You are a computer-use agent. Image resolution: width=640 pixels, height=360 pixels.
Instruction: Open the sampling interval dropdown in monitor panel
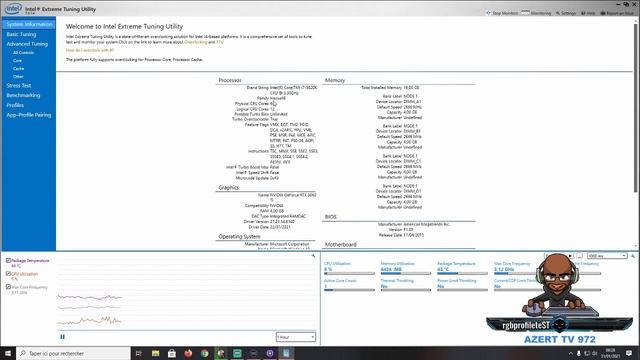[x=607, y=256]
